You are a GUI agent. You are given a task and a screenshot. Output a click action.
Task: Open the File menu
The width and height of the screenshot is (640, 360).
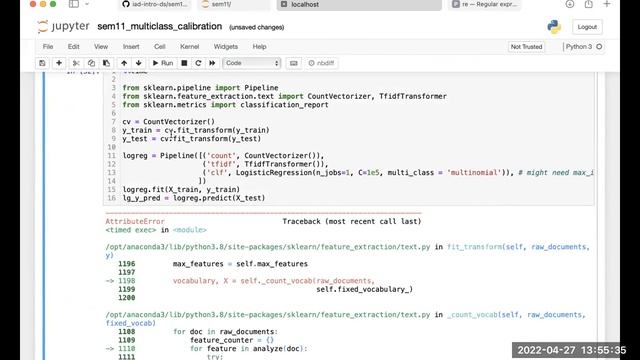[x=48, y=47]
